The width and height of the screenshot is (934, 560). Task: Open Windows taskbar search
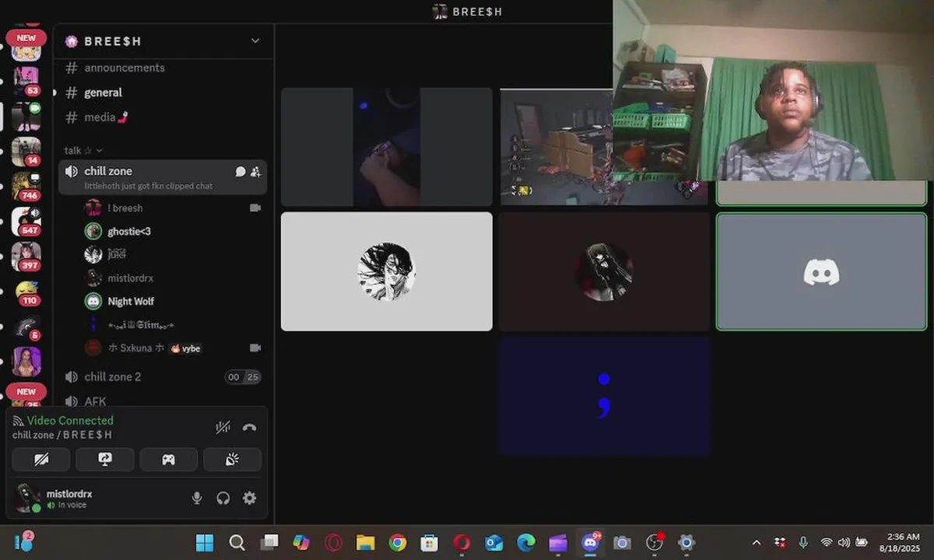pos(237,543)
